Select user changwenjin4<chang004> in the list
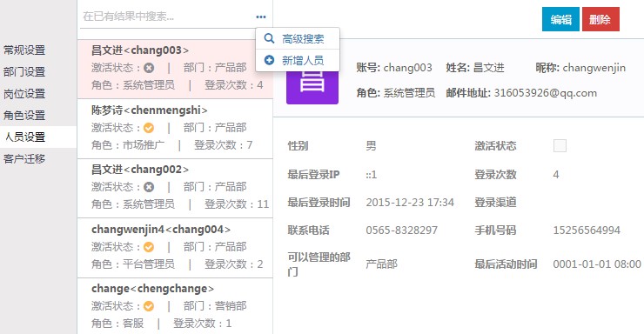This screenshot has height=334, width=644. 176,248
